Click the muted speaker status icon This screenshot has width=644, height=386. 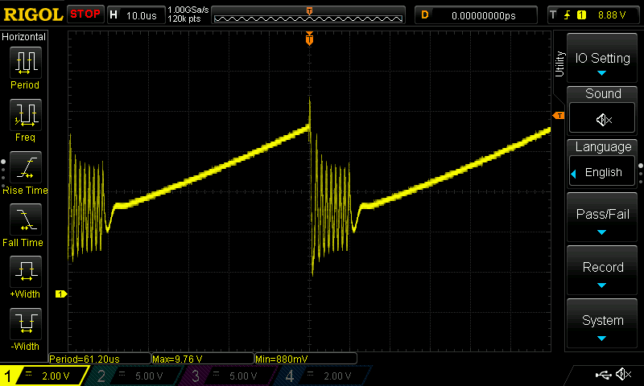(x=623, y=374)
